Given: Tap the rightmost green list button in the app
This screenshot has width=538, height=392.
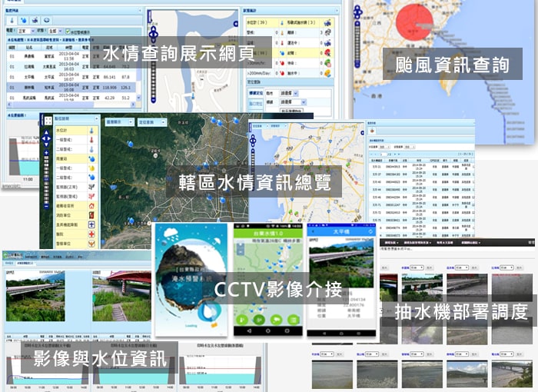Looking at the screenshot, I should pyautogui.click(x=293, y=320).
